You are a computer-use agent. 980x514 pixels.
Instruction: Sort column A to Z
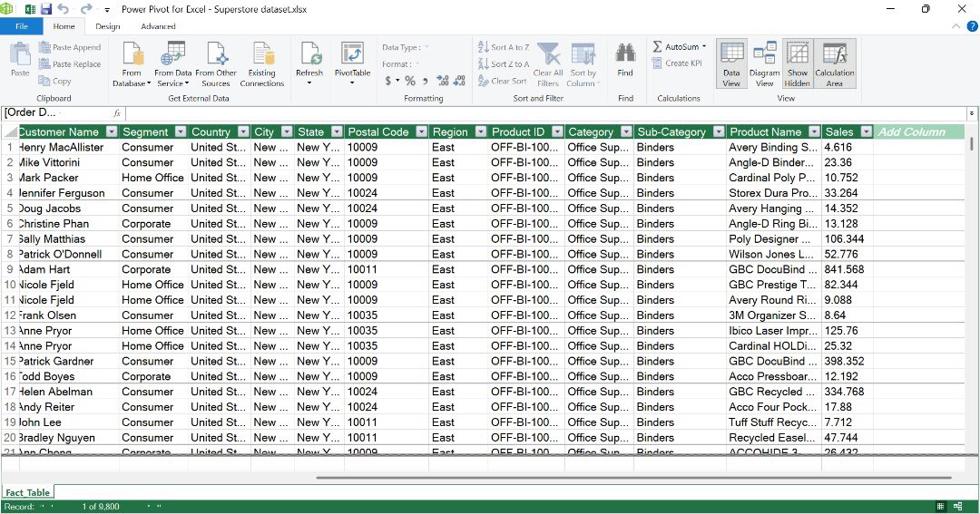[x=504, y=47]
